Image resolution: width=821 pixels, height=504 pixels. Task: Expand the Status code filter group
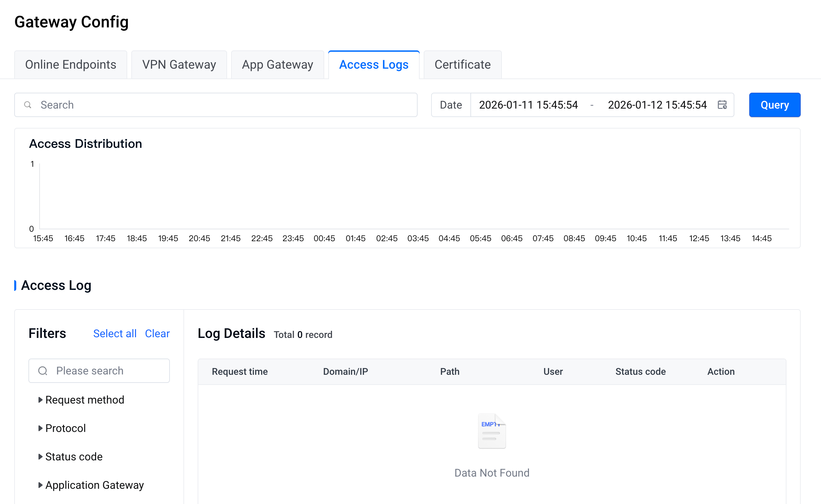[41, 457]
